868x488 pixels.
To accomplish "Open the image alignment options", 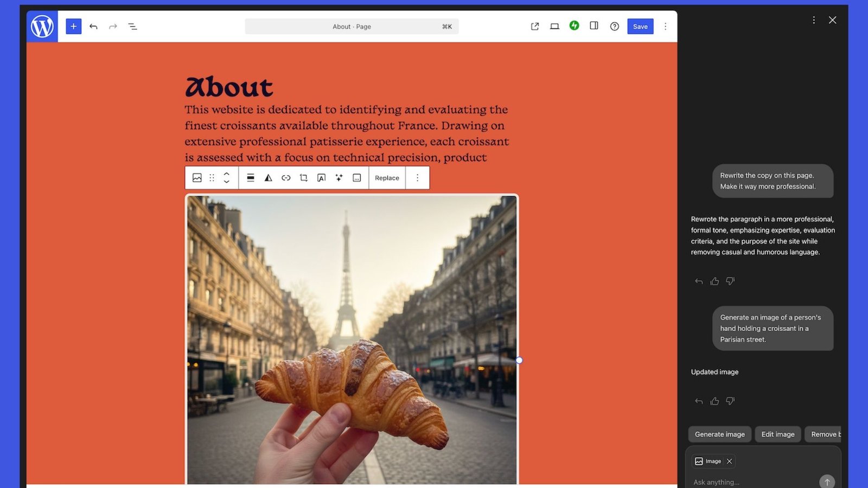I will [251, 178].
